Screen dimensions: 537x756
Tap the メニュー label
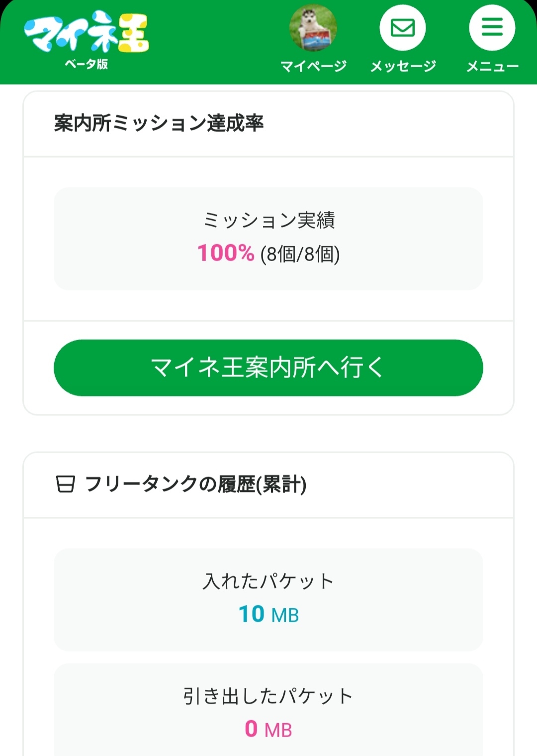tap(492, 66)
